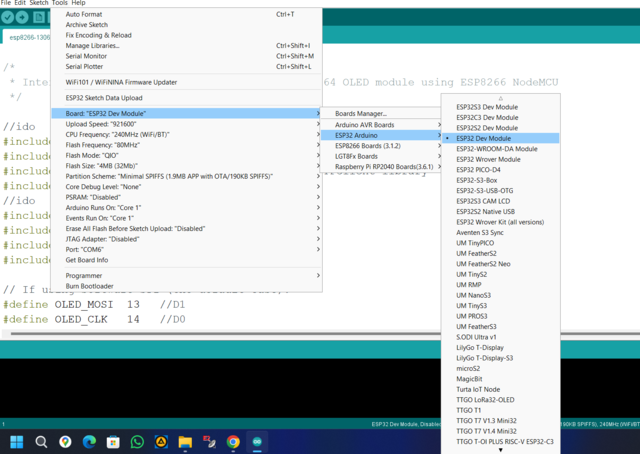Select ESP32 PICO-D4 board
640x454 pixels.
click(500, 170)
